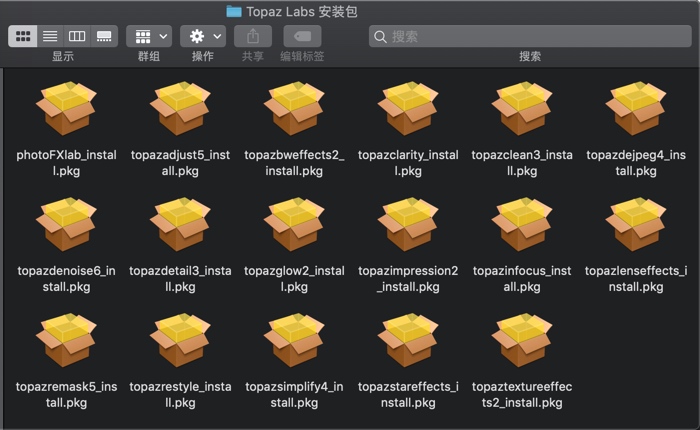Click the edit tags button
Viewport: 700px width, 430px height.
302,36
